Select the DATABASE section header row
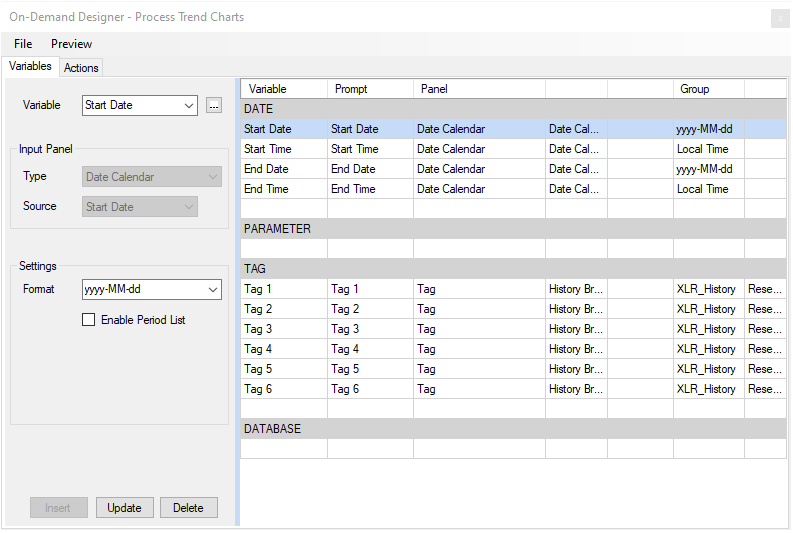The height and width of the screenshot is (533, 793). point(513,428)
